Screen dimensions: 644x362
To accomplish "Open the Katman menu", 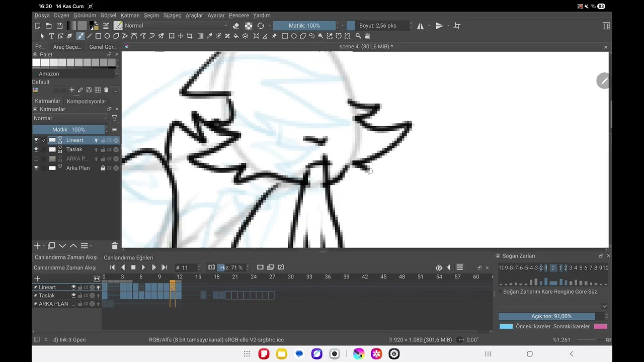I will coord(130,16).
